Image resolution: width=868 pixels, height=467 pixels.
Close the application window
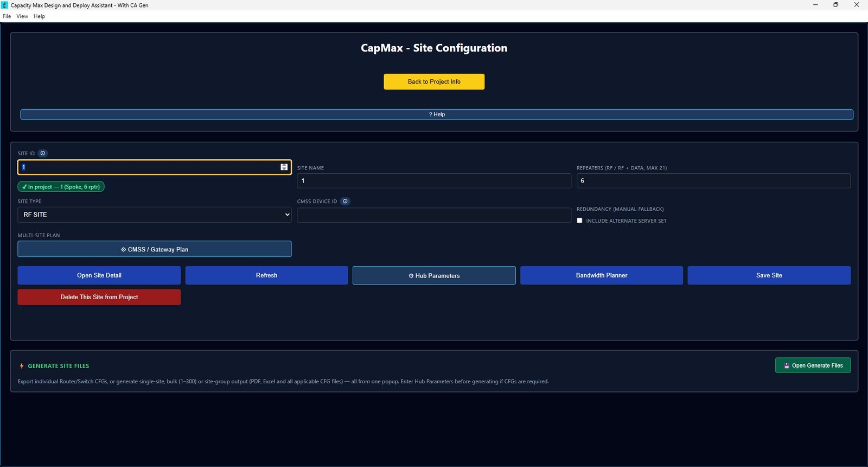tap(857, 5)
